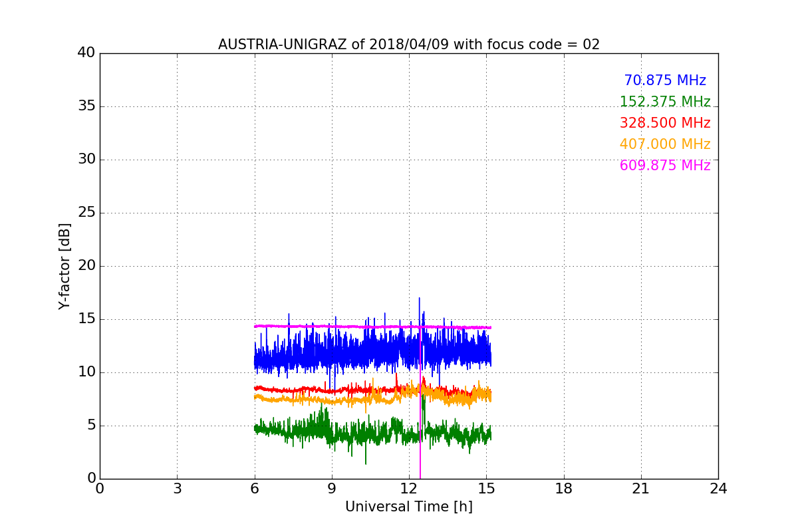Click the Universal Time [h] axis label
798x532 pixels.
(x=409, y=507)
